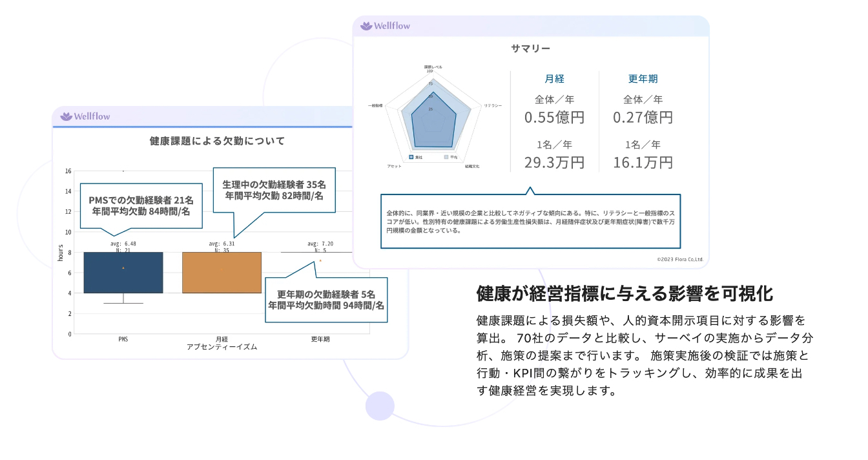868x460 pixels.
Task: Click the 更年期の欠勤経験者 5名 callout
Action: (x=326, y=300)
